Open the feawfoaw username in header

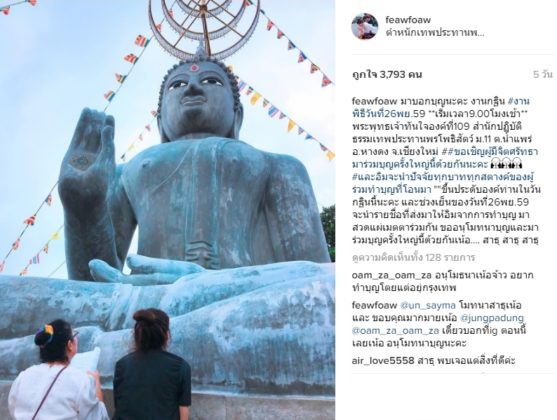tap(408, 20)
